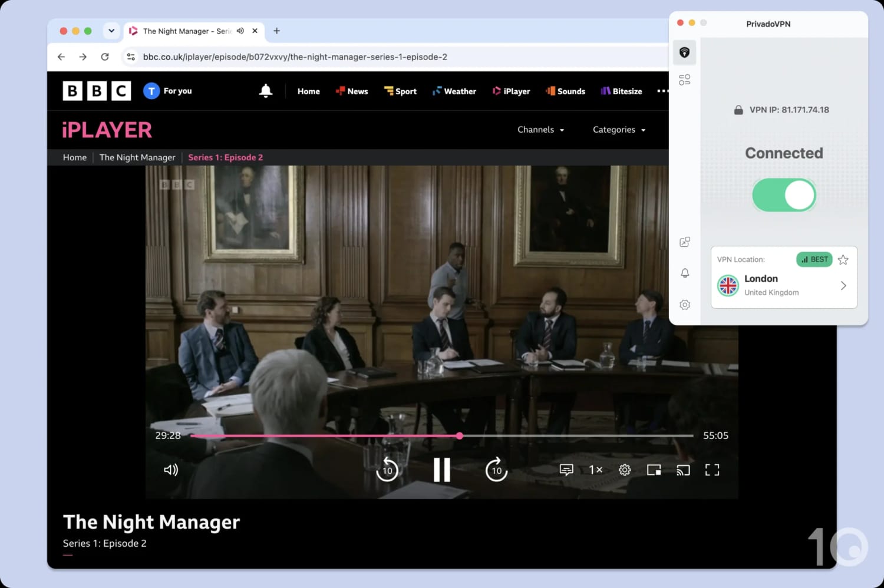Reload the browser page

[x=105, y=57]
